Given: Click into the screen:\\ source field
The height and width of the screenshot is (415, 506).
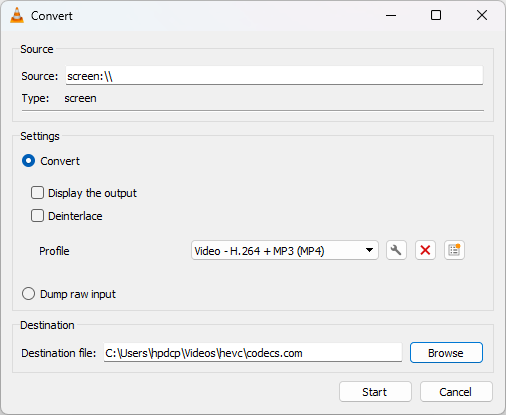Looking at the screenshot, I should pos(274,75).
